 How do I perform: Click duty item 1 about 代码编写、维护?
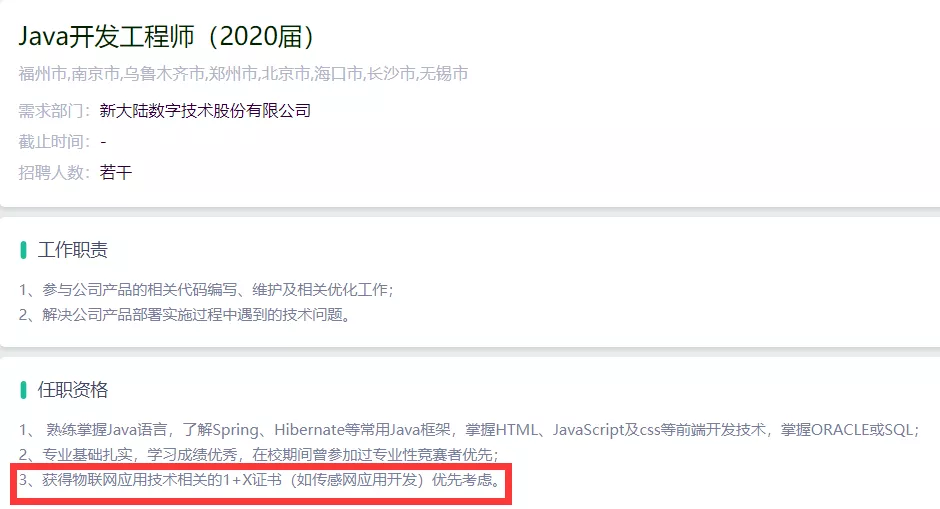click(x=206, y=290)
